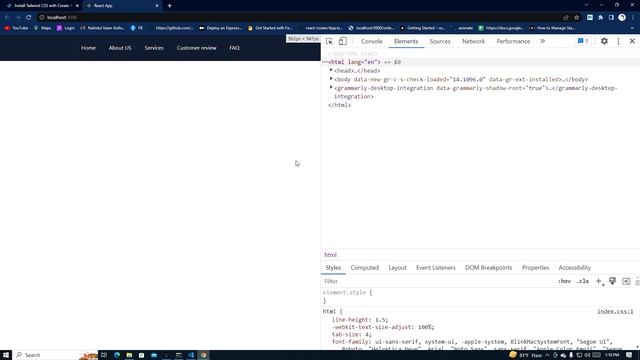Switch to the Styles pane tab
640x360 pixels.
(333, 268)
